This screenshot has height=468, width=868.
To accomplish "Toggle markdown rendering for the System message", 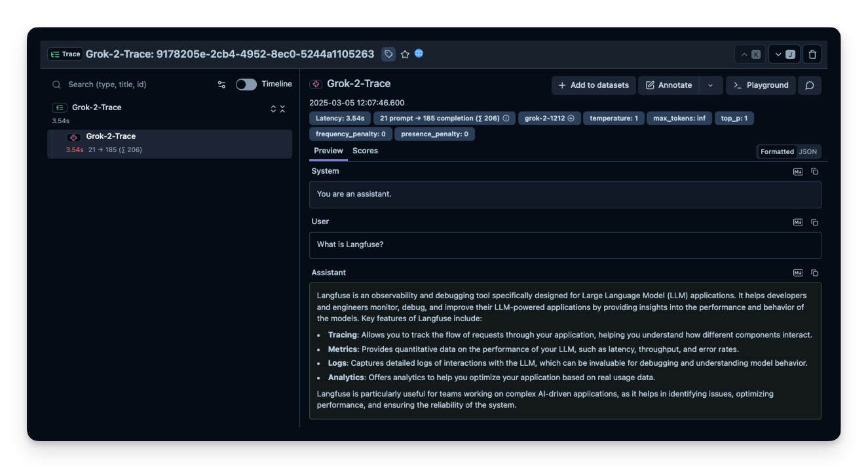I will click(798, 171).
